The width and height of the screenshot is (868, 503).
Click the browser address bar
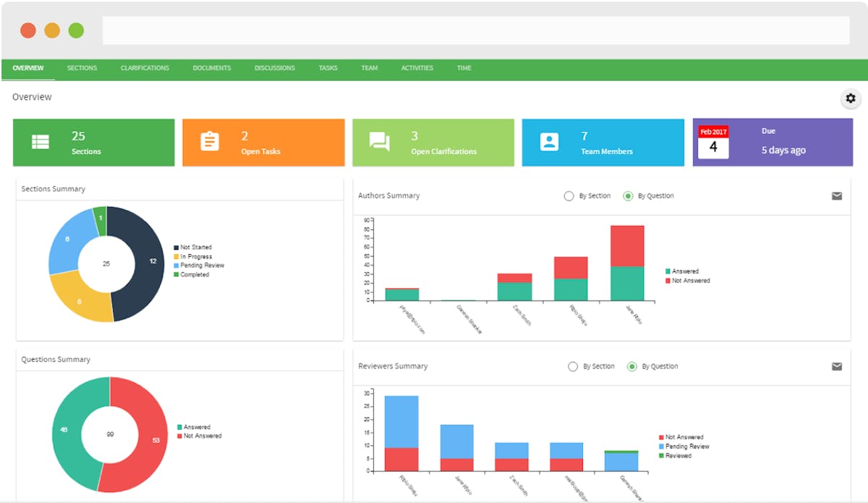click(474, 30)
